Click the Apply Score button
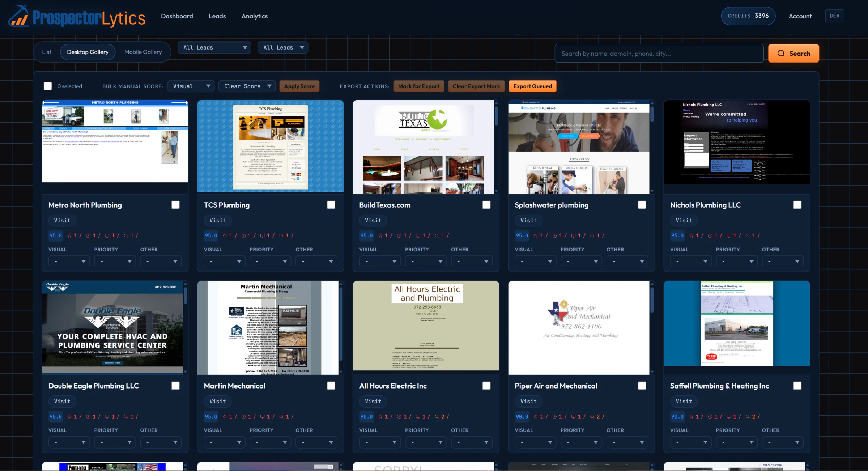This screenshot has height=471, width=868. point(299,86)
